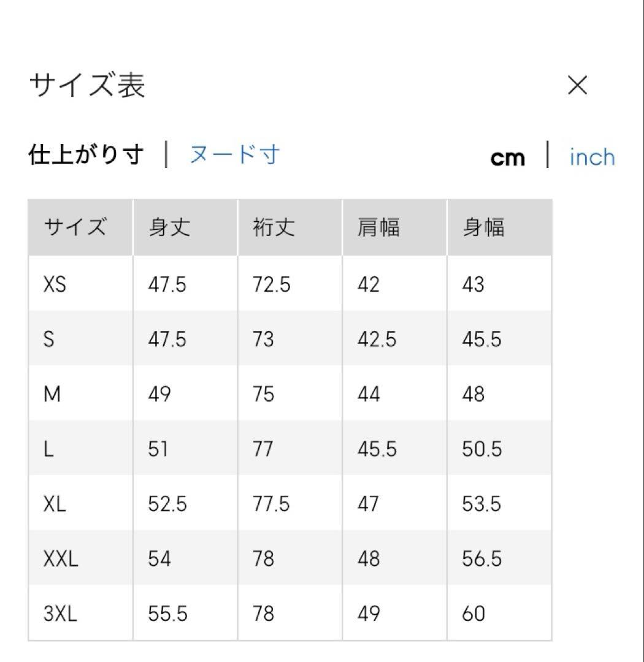Close the サイズ表 size chart dialog
The image size is (644, 662).
pyautogui.click(x=577, y=86)
